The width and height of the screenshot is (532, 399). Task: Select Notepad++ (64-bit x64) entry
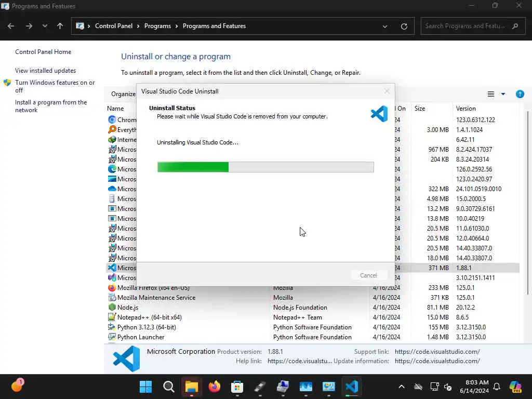tap(149, 317)
